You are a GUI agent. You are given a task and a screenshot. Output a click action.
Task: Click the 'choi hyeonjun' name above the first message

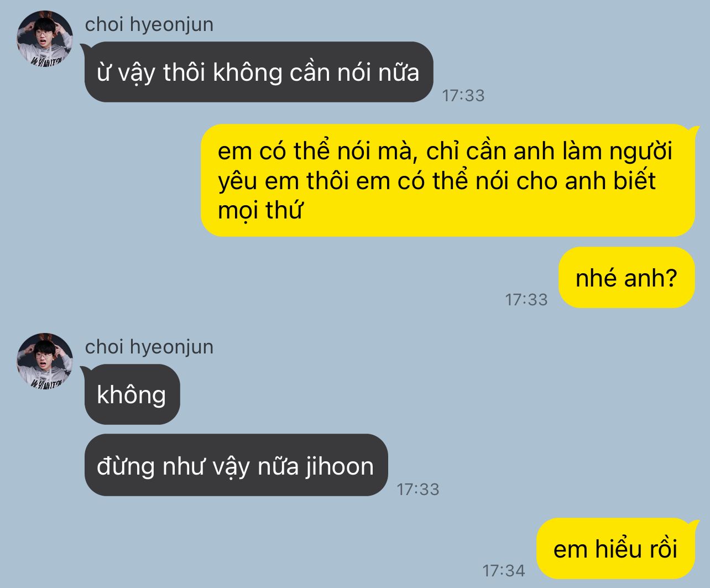click(149, 24)
